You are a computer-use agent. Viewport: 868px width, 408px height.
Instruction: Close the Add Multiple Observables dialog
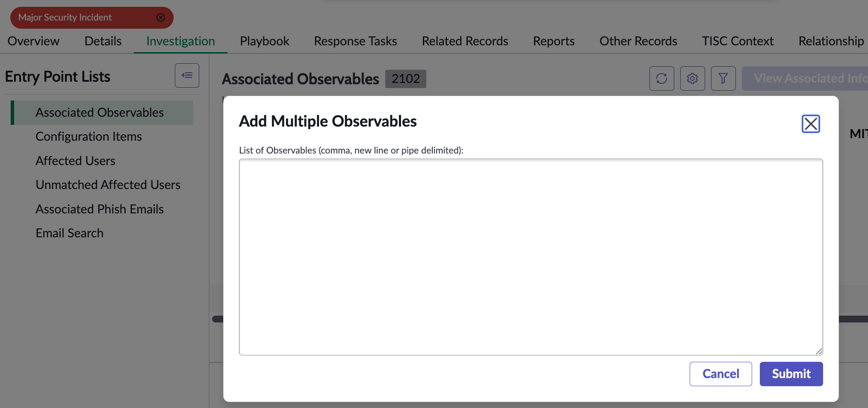point(810,124)
